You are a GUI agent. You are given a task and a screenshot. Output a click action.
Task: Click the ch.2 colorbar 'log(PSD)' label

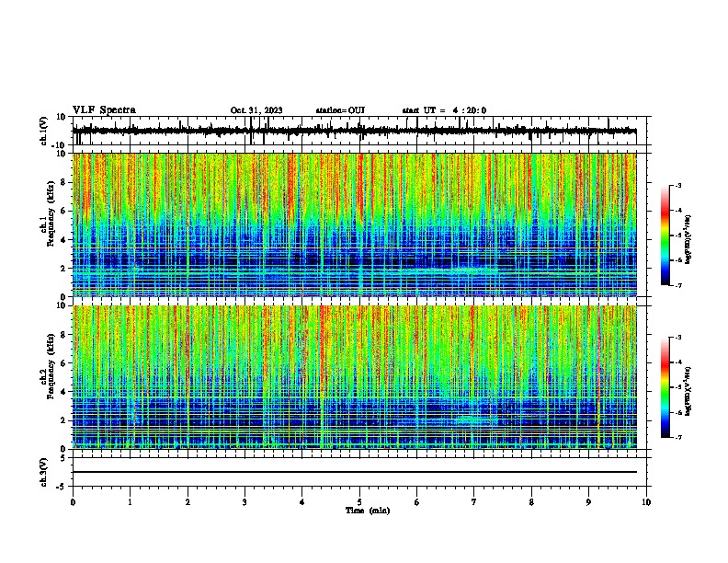point(688,392)
